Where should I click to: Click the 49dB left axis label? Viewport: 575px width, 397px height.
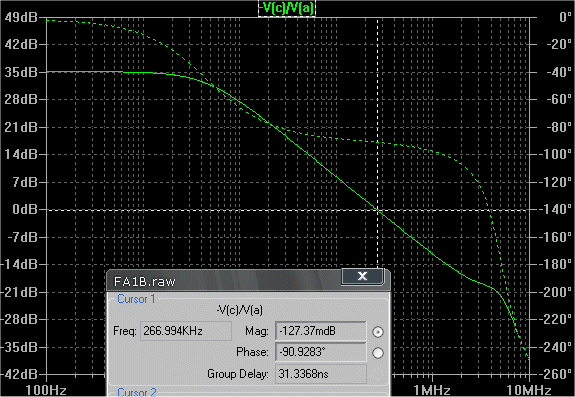(x=21, y=17)
